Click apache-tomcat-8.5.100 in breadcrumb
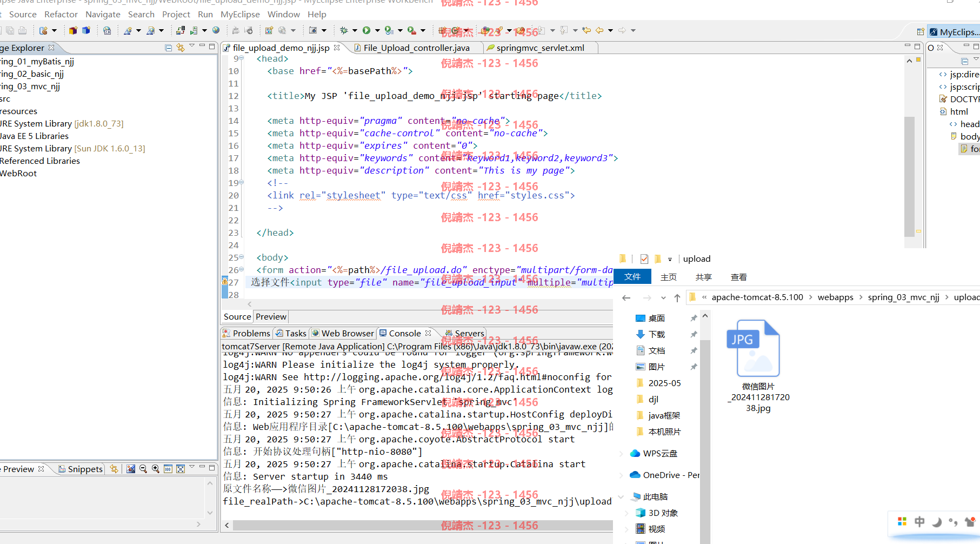This screenshot has width=980, height=544. pos(757,297)
